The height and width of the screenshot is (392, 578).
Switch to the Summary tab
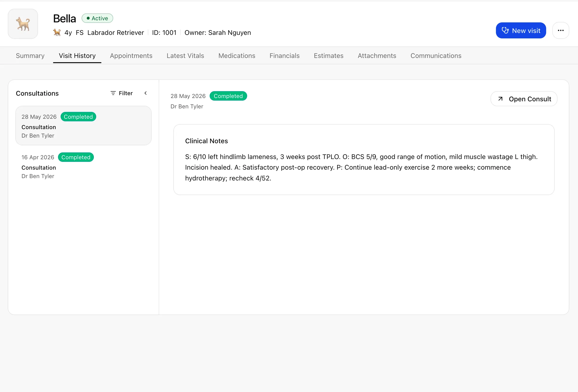(30, 56)
